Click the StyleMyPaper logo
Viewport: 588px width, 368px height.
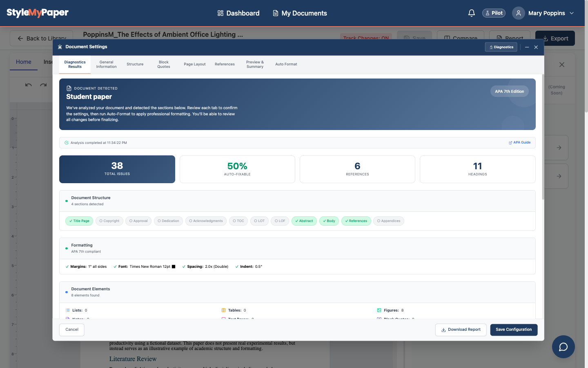tap(38, 13)
